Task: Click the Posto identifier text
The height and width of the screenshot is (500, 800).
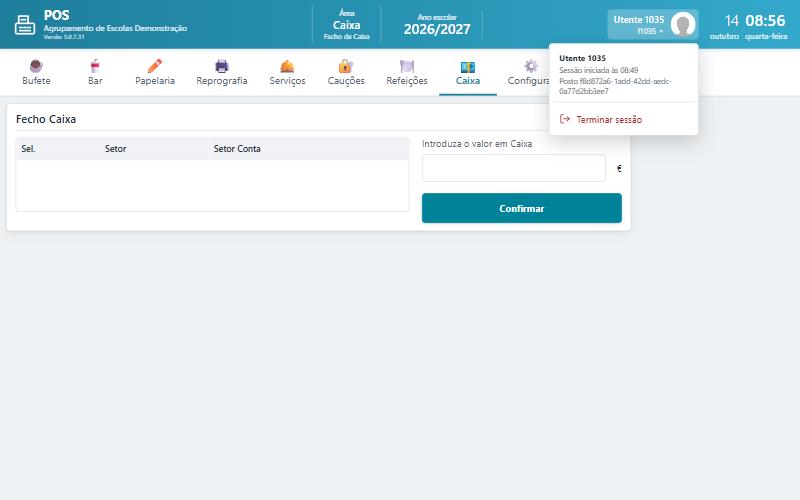Action: 615,86
